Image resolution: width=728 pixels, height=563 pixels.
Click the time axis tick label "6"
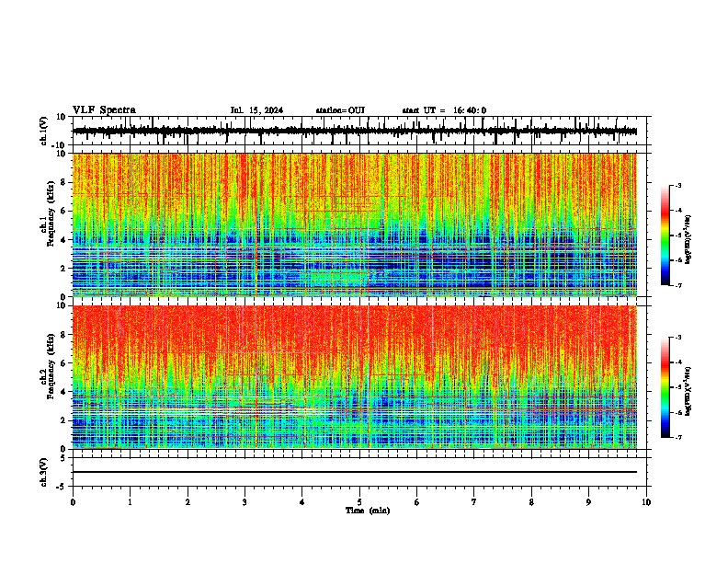point(417,502)
